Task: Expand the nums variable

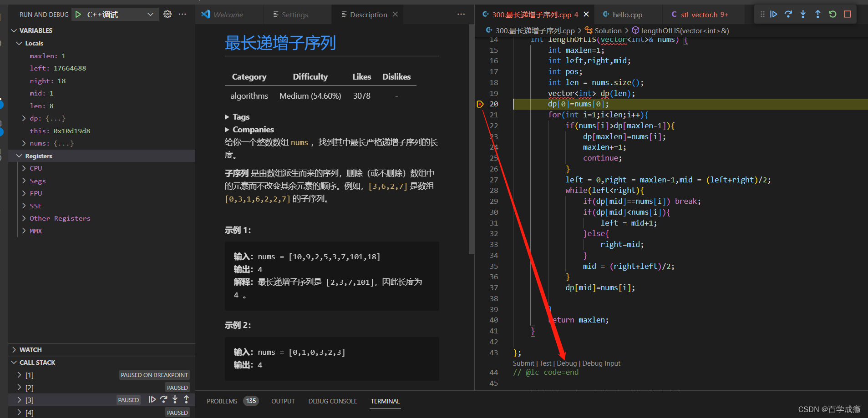Action: pos(24,143)
